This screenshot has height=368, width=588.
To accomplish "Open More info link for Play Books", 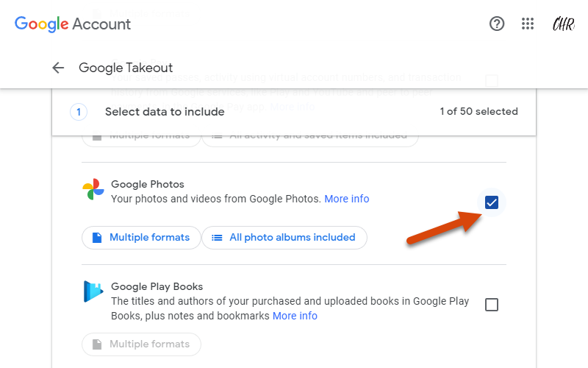I will (295, 316).
